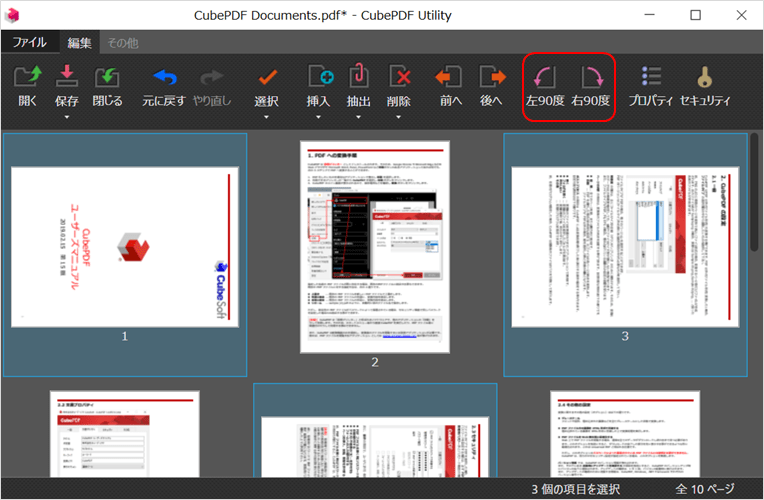Minimize the CubePDF Utility window

click(x=649, y=15)
